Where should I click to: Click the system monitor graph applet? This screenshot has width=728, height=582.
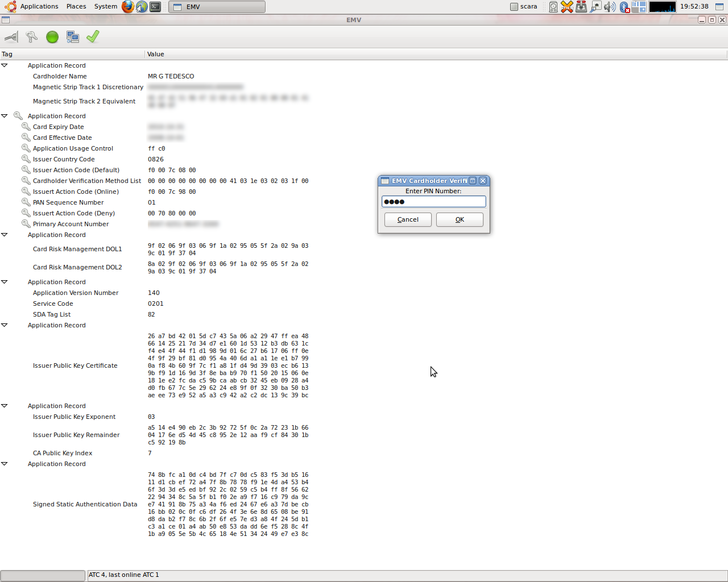[663, 7]
